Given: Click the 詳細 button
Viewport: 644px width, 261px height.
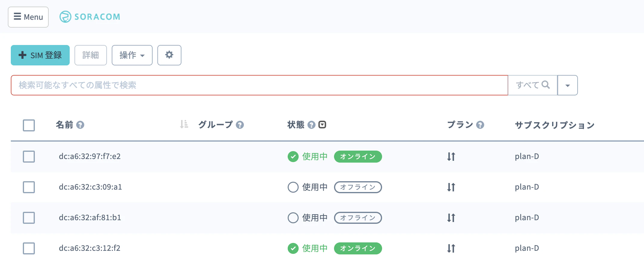Looking at the screenshot, I should pos(91,55).
